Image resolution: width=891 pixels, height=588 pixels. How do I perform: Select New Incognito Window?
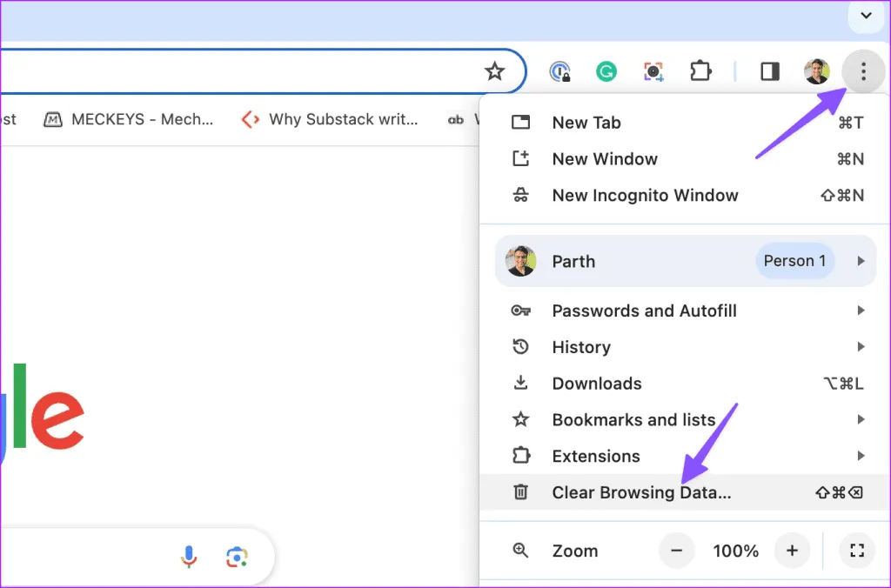click(645, 196)
